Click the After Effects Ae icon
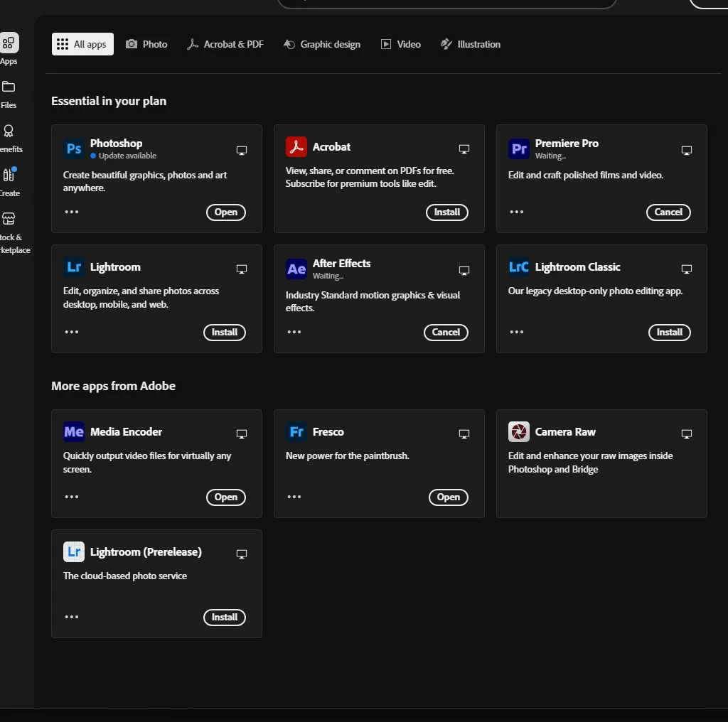The image size is (728, 722). pos(296,269)
